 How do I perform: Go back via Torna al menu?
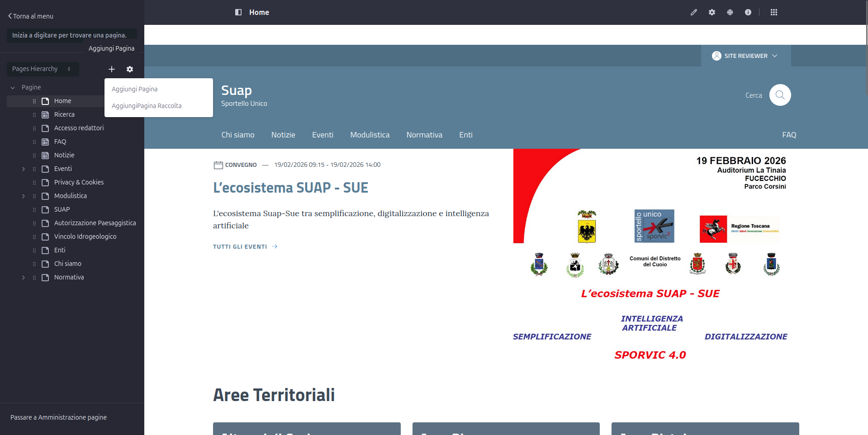coord(31,16)
